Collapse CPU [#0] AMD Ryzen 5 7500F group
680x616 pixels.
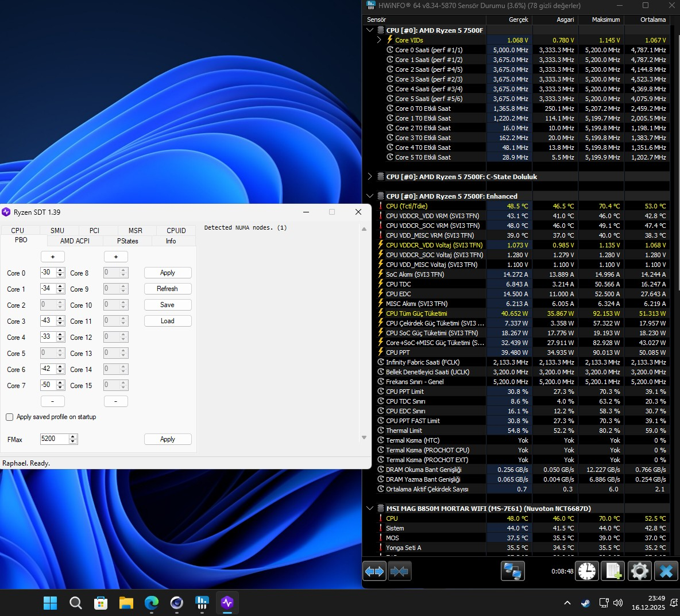(370, 30)
